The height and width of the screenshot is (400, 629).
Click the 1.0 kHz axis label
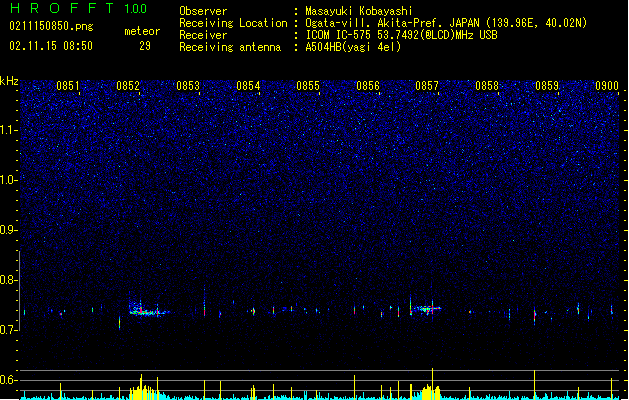coord(8,180)
